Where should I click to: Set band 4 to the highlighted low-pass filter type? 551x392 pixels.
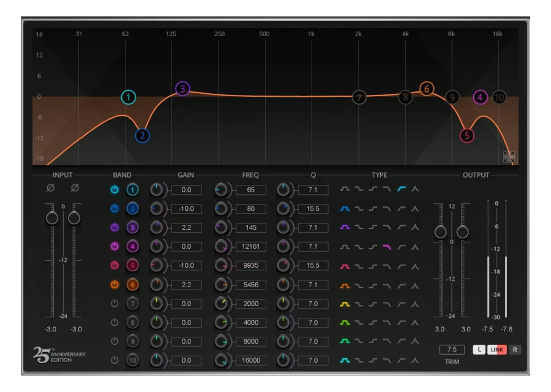tap(387, 247)
